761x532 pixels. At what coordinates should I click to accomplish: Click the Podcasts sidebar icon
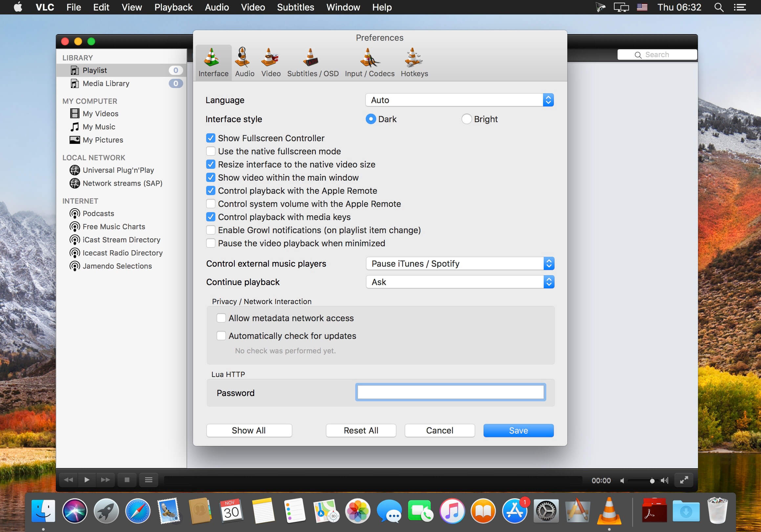tap(74, 213)
